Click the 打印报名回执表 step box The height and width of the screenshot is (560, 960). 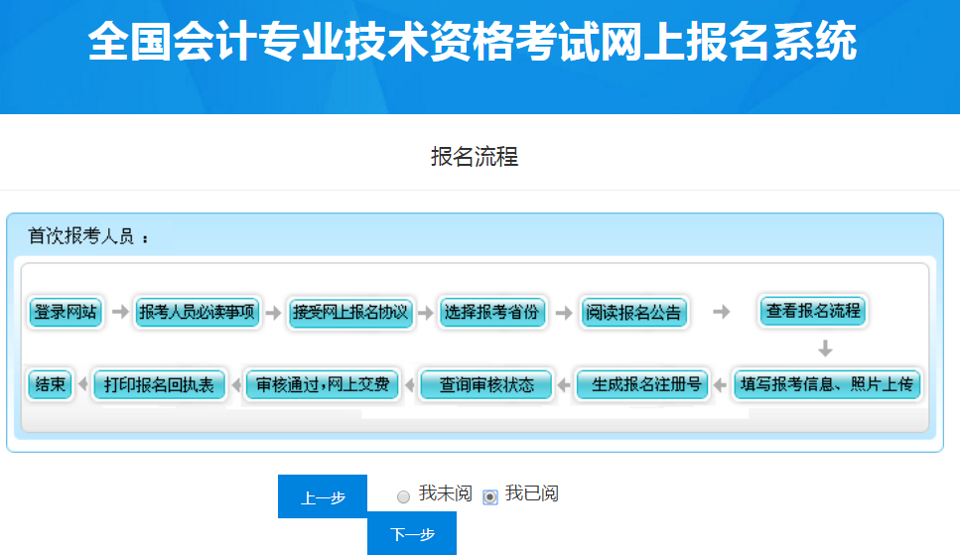coord(159,384)
